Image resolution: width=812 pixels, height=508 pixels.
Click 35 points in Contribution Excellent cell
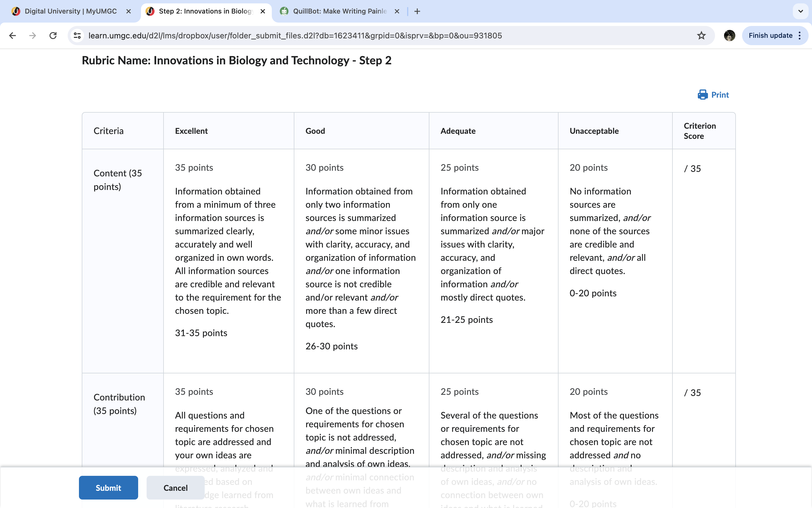(194, 392)
